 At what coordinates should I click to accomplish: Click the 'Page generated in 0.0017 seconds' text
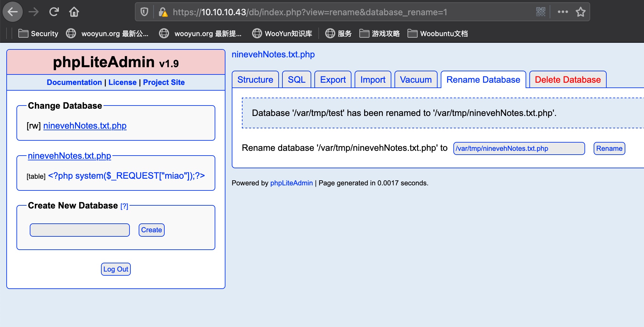[373, 183]
